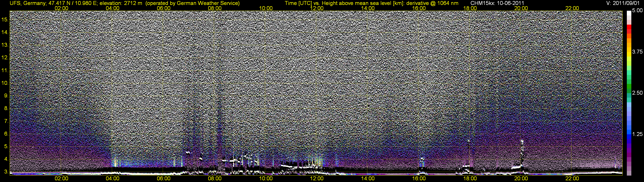
Task: Select the 3.75 color scale value
Action: pos(637,52)
